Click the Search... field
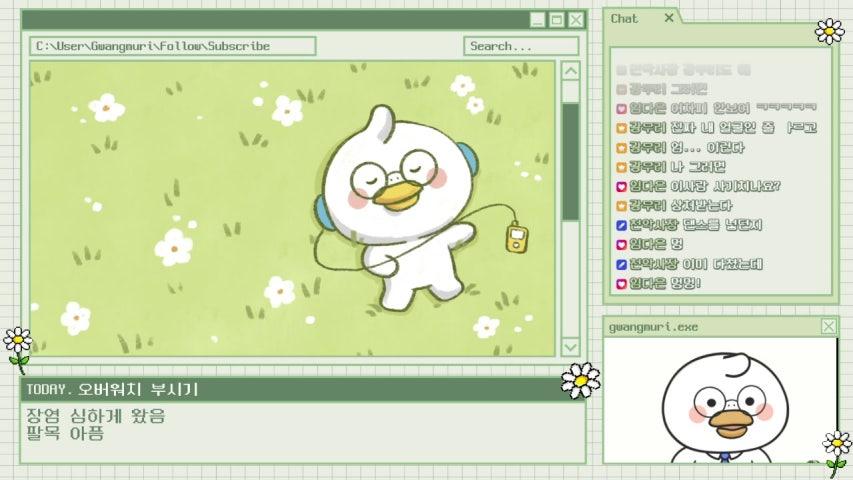853x480 pixels. pyautogui.click(x=521, y=46)
